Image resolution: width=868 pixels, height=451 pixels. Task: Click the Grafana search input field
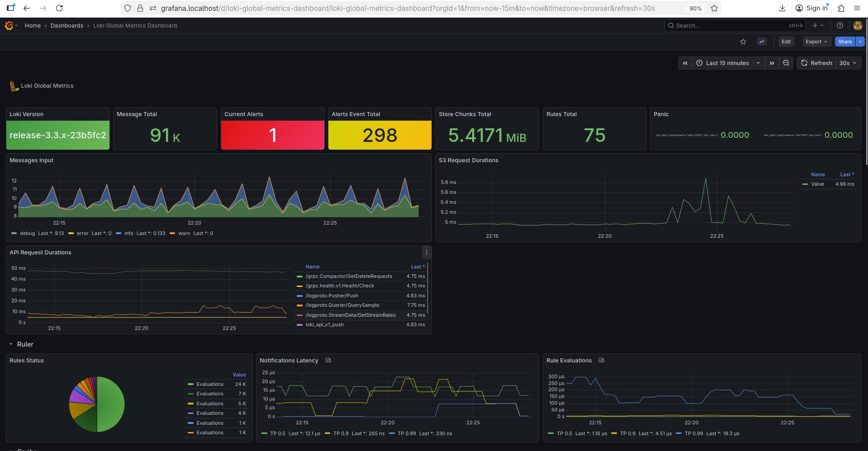[x=735, y=26]
